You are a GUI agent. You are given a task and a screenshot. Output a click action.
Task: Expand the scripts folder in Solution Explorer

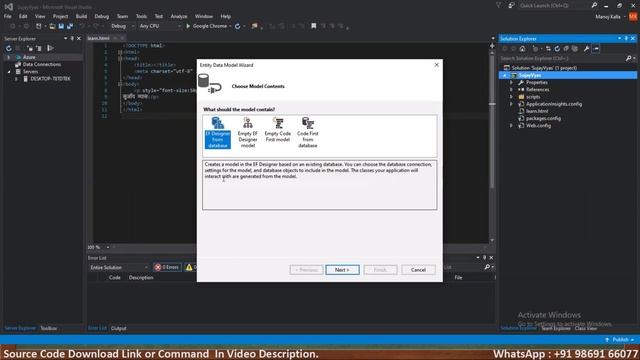pos(511,97)
